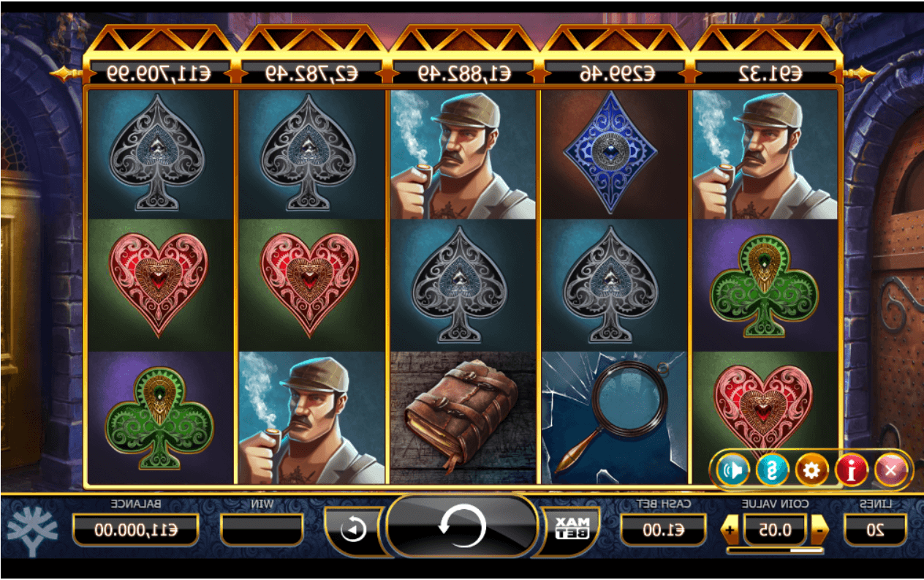Click the €11,709.99 jackpot display

coord(158,73)
